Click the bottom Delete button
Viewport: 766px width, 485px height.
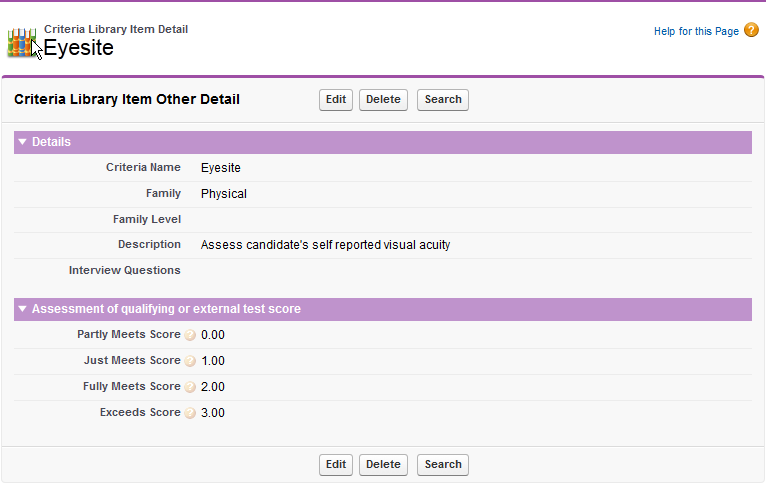click(383, 464)
